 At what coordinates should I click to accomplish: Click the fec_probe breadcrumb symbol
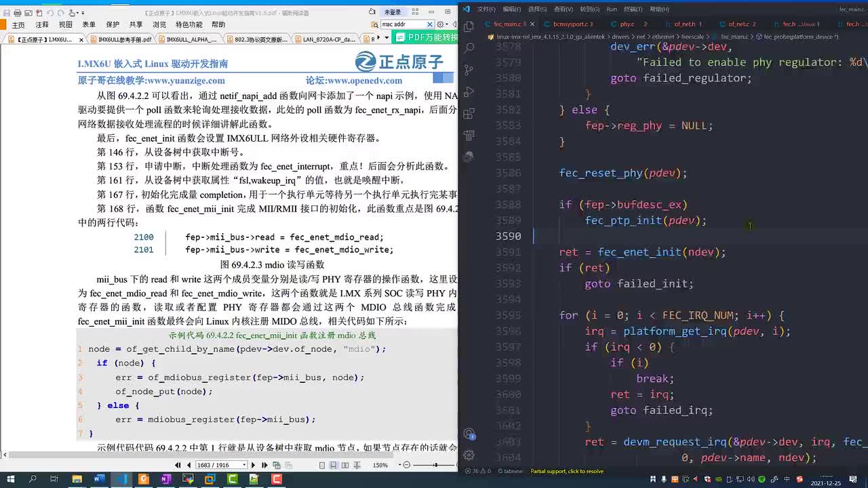[797, 37]
